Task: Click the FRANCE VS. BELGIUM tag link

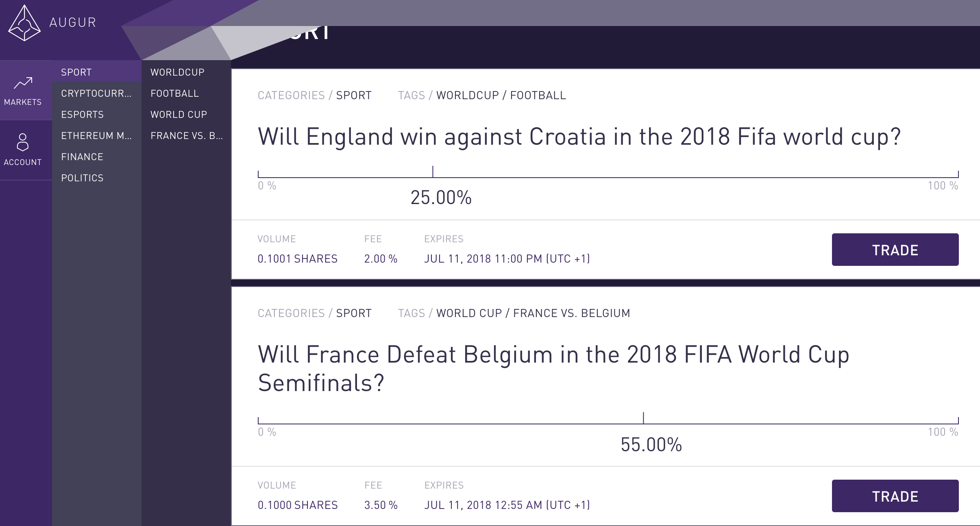Action: point(572,313)
